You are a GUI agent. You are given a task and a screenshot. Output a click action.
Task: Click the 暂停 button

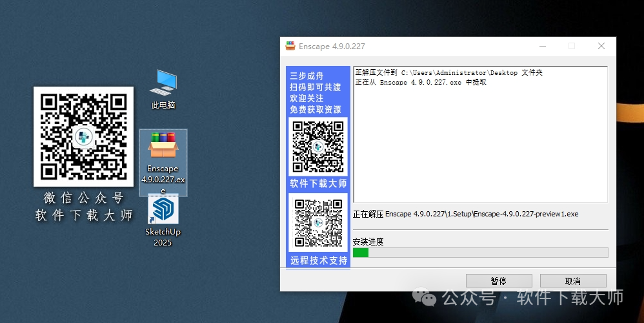pyautogui.click(x=499, y=280)
